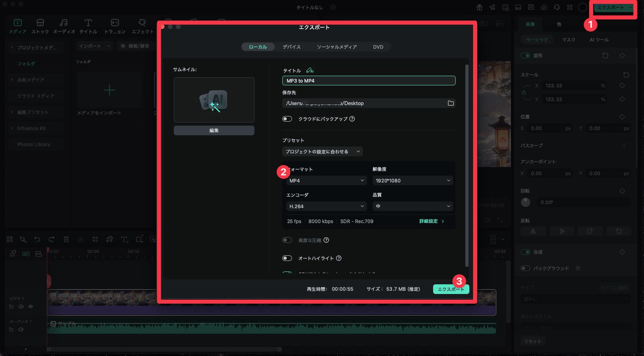This screenshot has height=356, width=644.
Task: Click the export dialog vertical scrollbar
Action: 467,165
